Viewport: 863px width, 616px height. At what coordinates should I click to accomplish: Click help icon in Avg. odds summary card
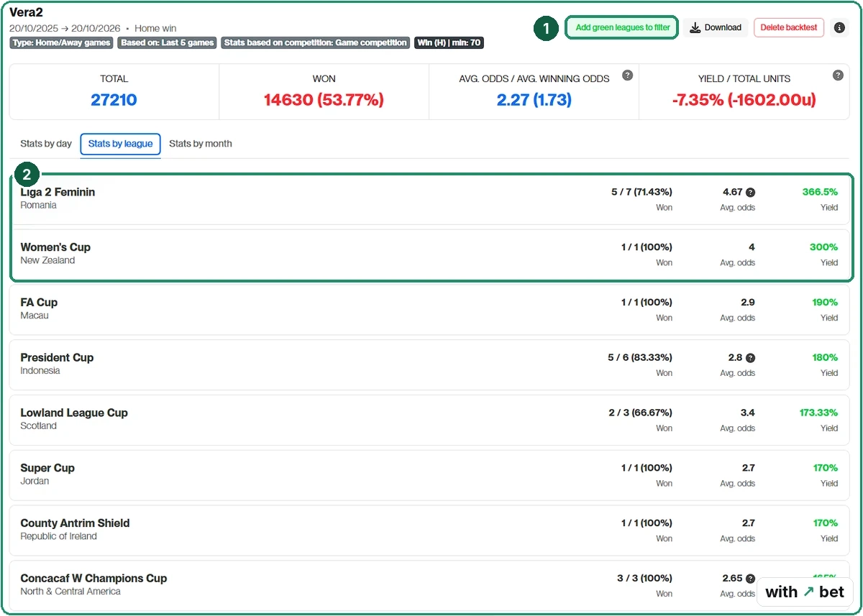pyautogui.click(x=627, y=75)
